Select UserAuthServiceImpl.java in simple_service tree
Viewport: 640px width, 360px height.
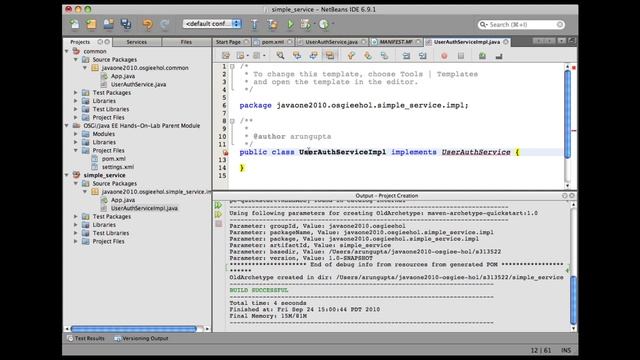click(144, 208)
